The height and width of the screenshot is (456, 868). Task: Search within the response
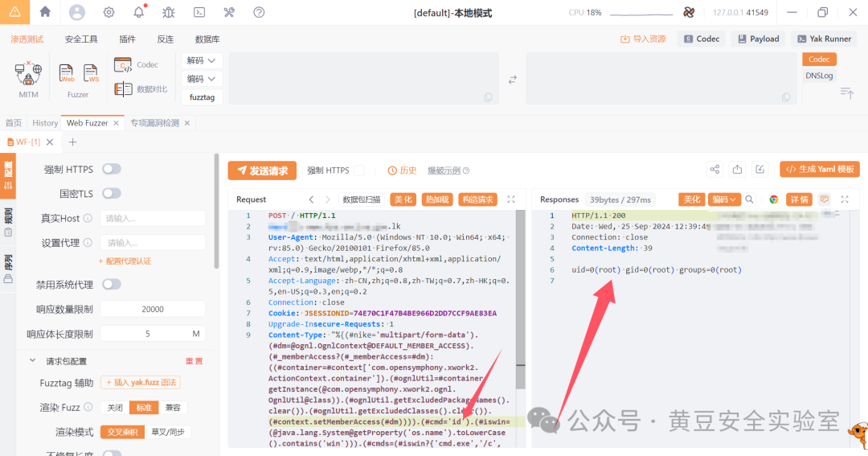(749, 199)
